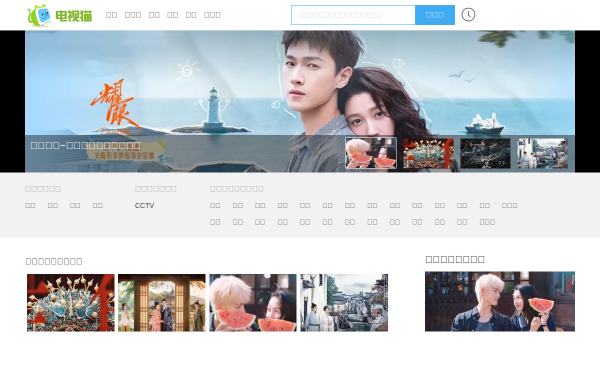Select the dark banner thumbnail
Image resolution: width=600 pixels, height=375 pixels.
[485, 153]
